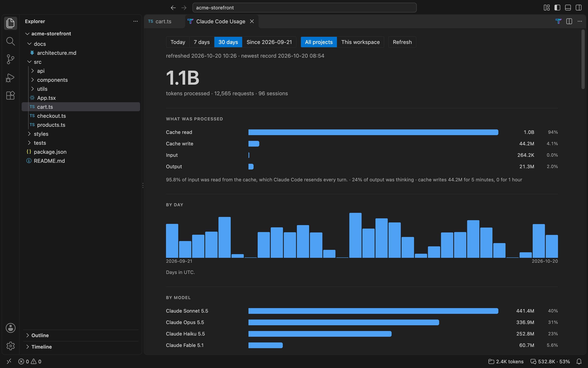Click the usage panel vertical scrollbar
The width and height of the screenshot is (588, 368).
point(583,60)
